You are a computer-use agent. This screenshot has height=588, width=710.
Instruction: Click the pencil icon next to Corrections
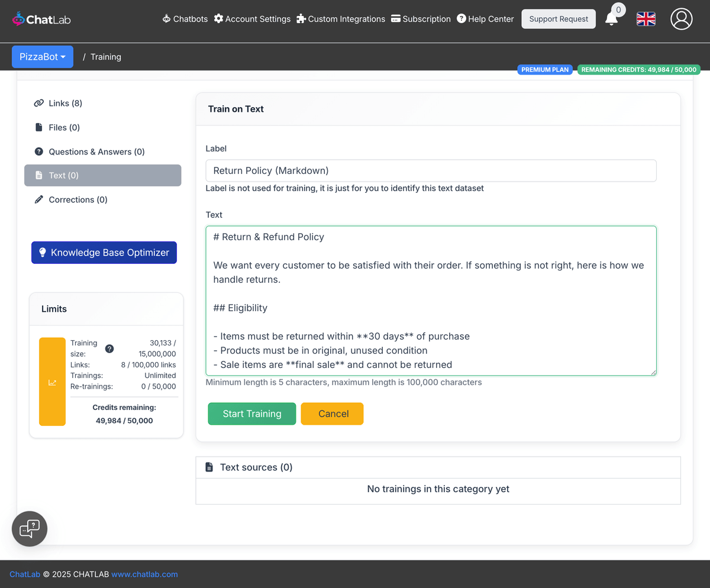(x=39, y=199)
